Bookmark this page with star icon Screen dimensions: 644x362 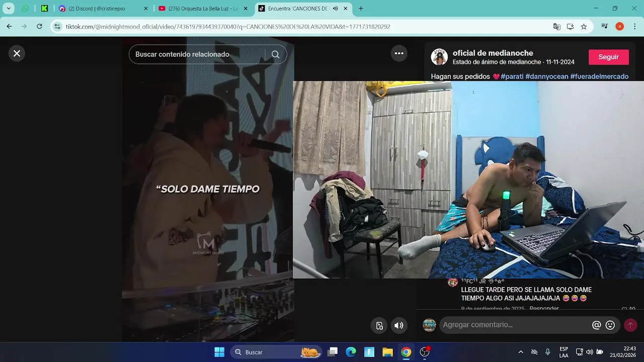[584, 27]
